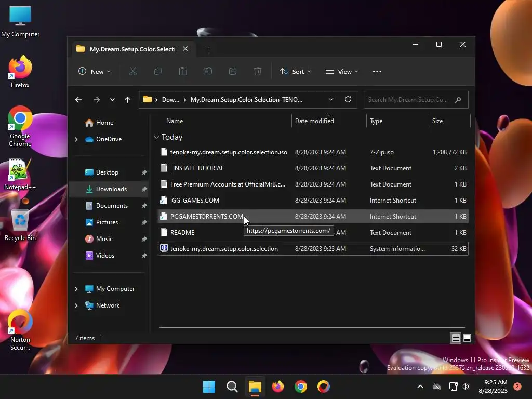Show hidden tray icons chevron

click(420, 387)
